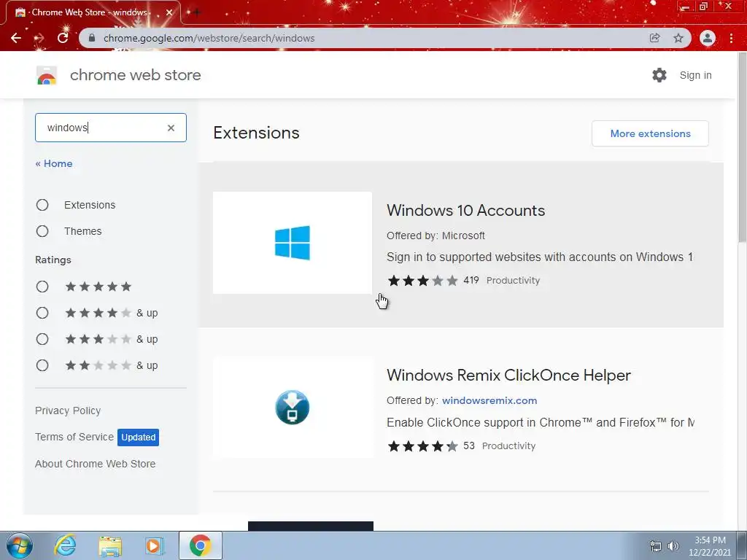Go to the « Home link
The width and height of the screenshot is (747, 560).
click(54, 164)
